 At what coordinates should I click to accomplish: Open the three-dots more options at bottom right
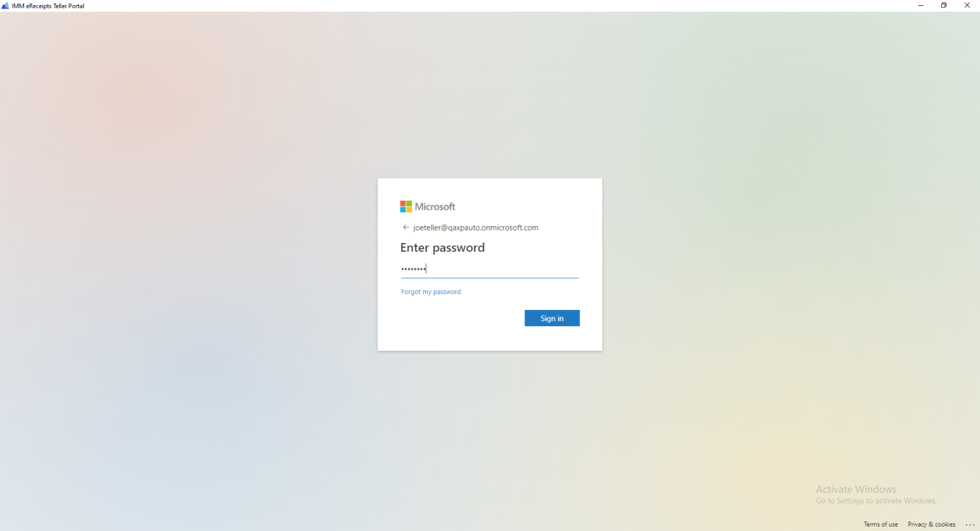969,524
